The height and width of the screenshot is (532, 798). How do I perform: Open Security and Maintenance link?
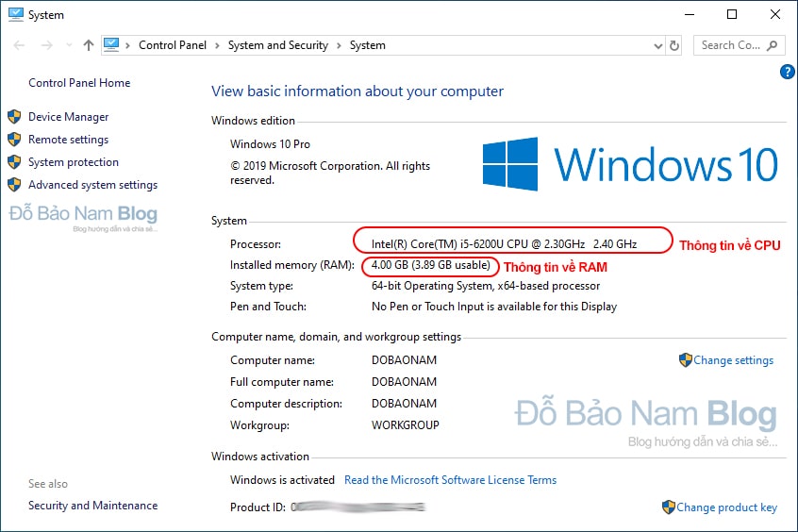(x=92, y=506)
